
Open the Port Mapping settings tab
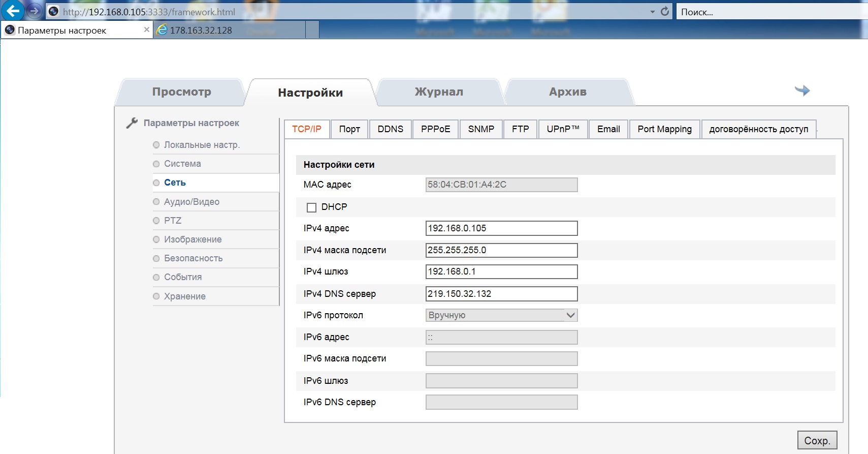(x=664, y=129)
